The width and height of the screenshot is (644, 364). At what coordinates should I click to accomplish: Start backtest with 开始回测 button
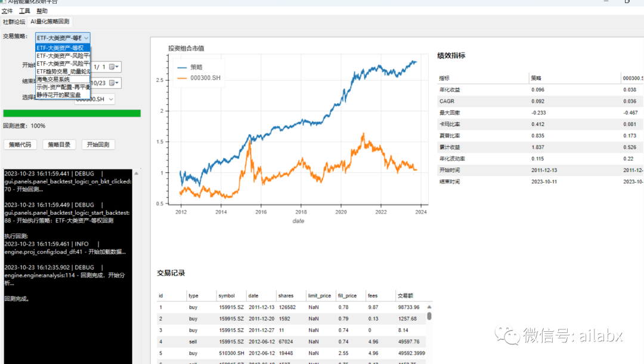point(98,144)
